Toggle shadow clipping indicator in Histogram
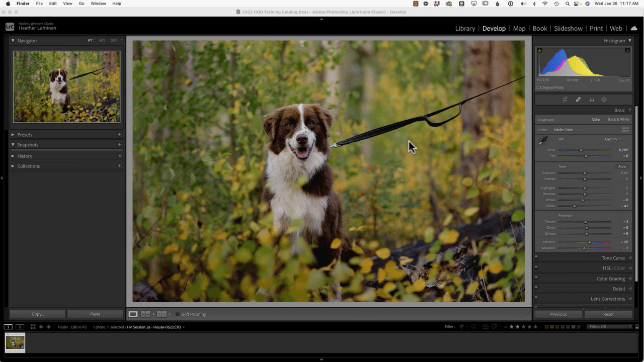 pyautogui.click(x=539, y=50)
